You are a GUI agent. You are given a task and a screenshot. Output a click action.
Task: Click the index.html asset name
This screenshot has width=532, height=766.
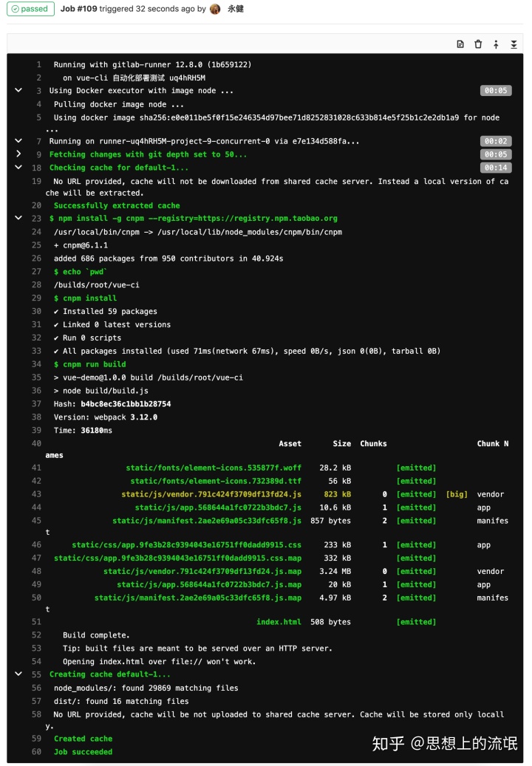coord(279,622)
